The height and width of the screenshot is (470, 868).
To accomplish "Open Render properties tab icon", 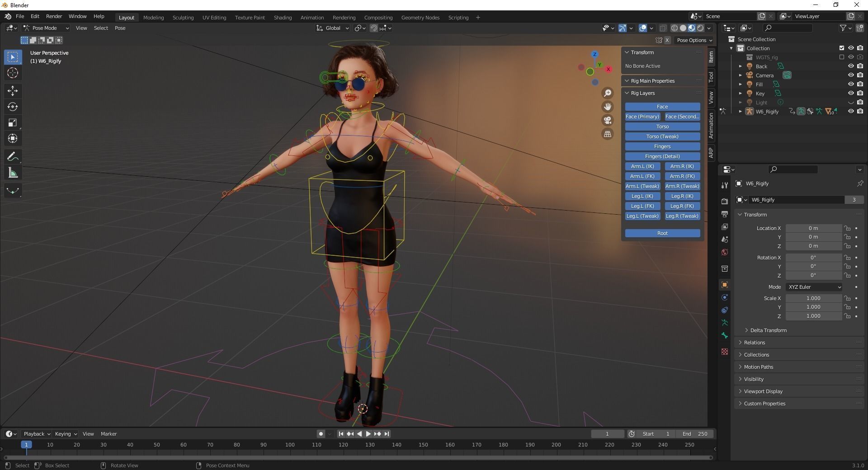I will [725, 201].
